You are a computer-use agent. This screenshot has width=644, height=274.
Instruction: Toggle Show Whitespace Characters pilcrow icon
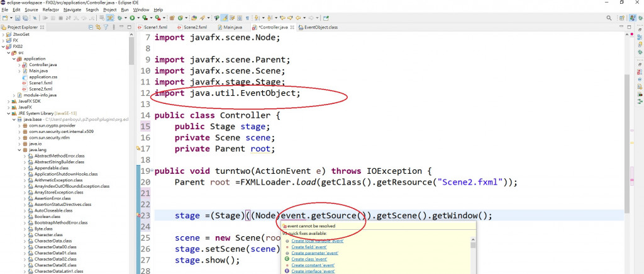point(247,18)
